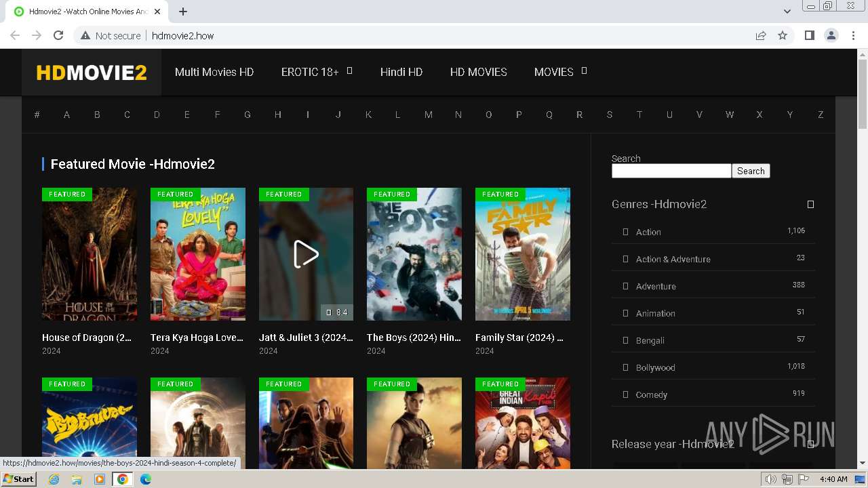The image size is (868, 488).
Task: Open the Chrome profile avatar
Action: 831,35
